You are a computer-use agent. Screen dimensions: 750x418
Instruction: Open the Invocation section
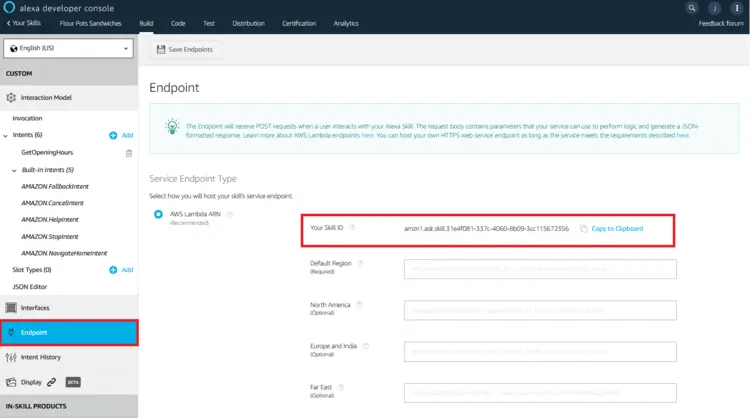[27, 118]
